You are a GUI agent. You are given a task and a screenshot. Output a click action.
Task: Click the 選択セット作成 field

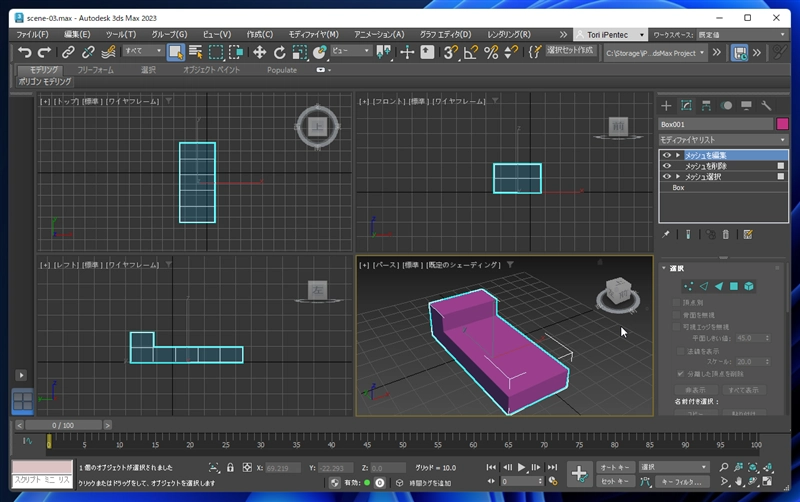pos(570,51)
